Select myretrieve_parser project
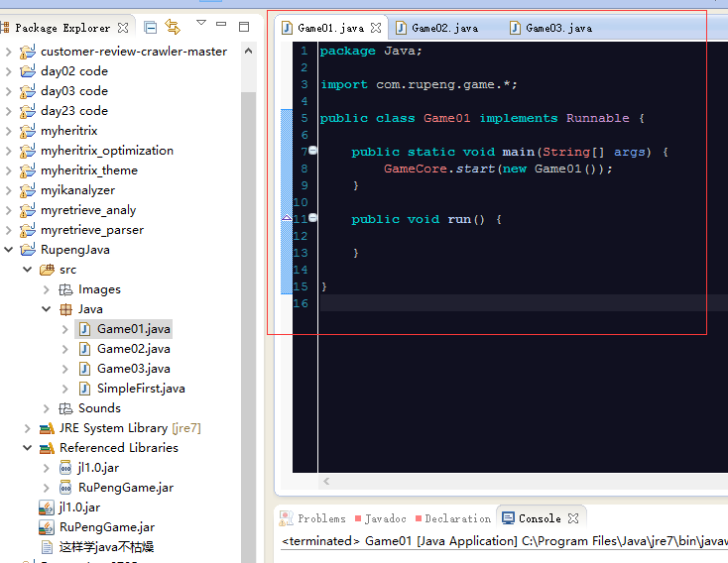Viewport: 728px width, 563px height. [92, 230]
